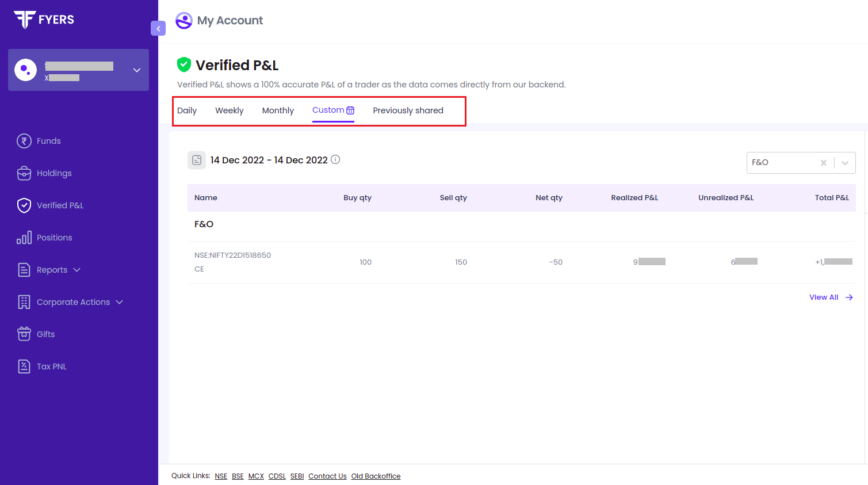
Task: Switch to the Daily tab
Action: click(187, 110)
